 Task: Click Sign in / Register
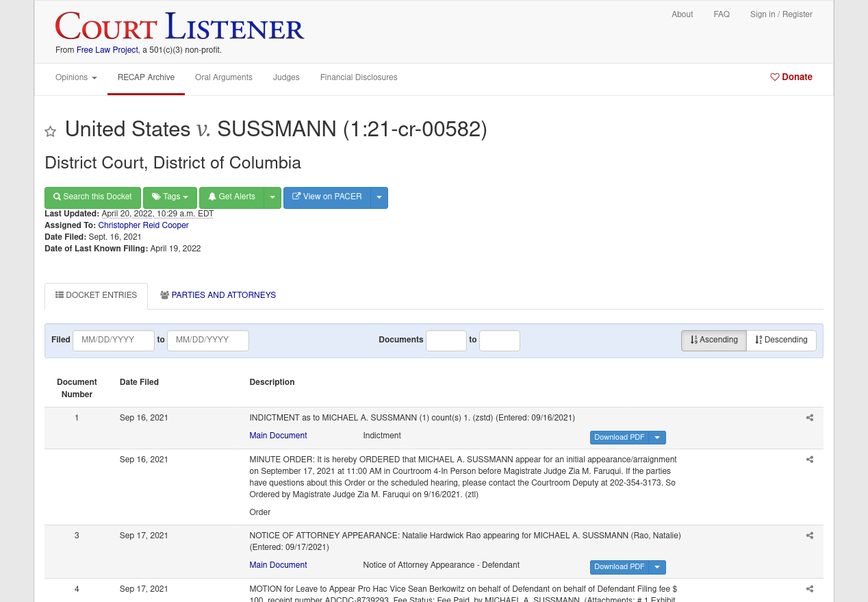[781, 14]
